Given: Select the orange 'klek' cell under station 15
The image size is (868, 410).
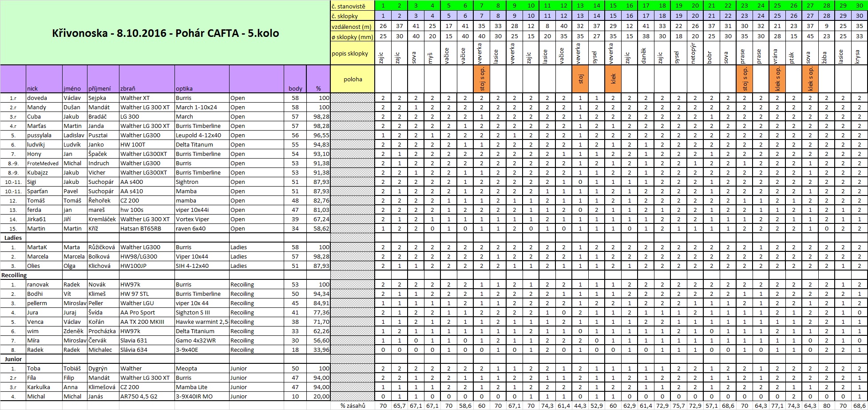Looking at the screenshot, I should (613, 79).
